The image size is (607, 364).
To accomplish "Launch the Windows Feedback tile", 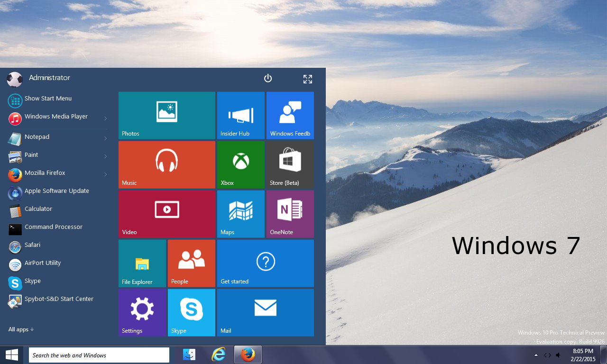I will coord(290,116).
